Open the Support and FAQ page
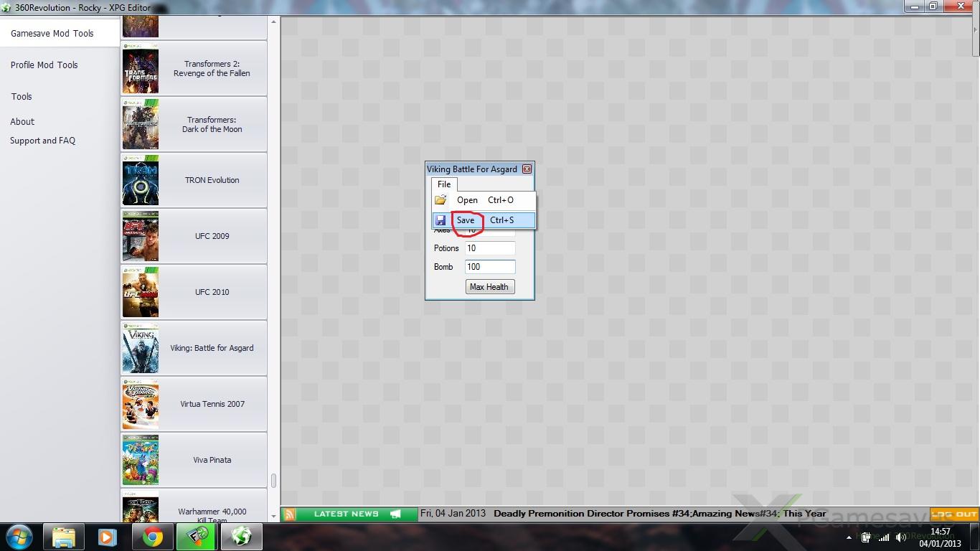This screenshot has width=980, height=551. pyautogui.click(x=42, y=141)
